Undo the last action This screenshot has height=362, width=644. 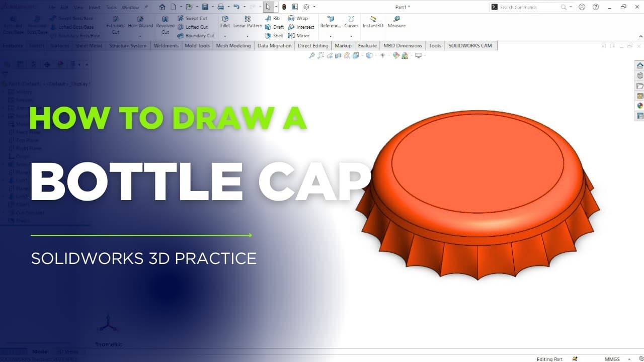pyautogui.click(x=236, y=7)
